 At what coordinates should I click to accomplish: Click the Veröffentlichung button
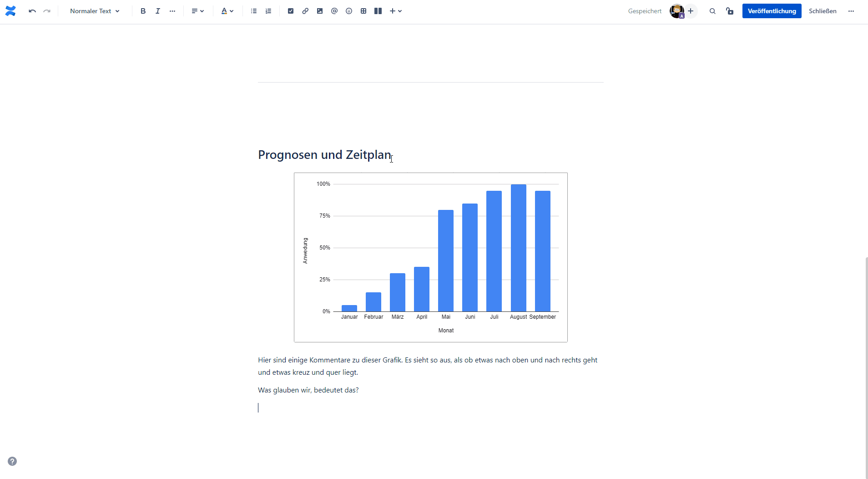(772, 11)
